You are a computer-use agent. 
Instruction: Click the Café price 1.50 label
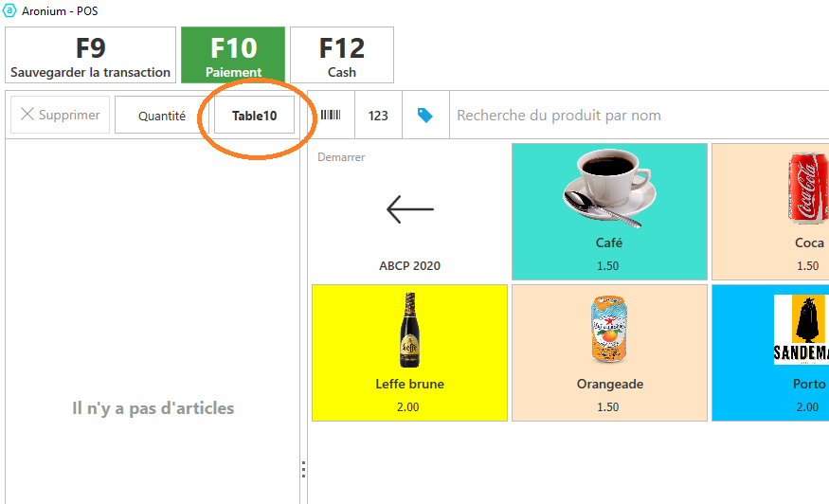(x=608, y=266)
